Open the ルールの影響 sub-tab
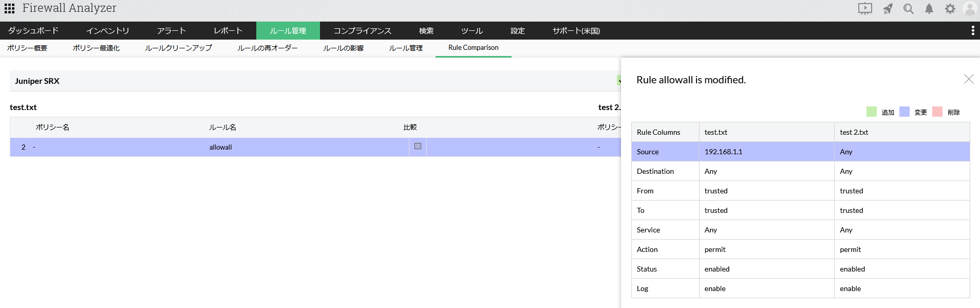This screenshot has height=308, width=980. tap(343, 48)
